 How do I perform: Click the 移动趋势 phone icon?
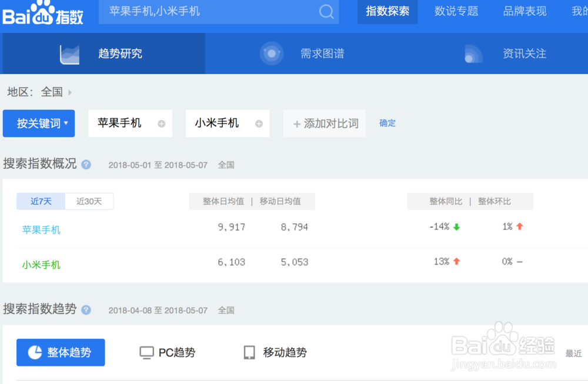(x=250, y=352)
